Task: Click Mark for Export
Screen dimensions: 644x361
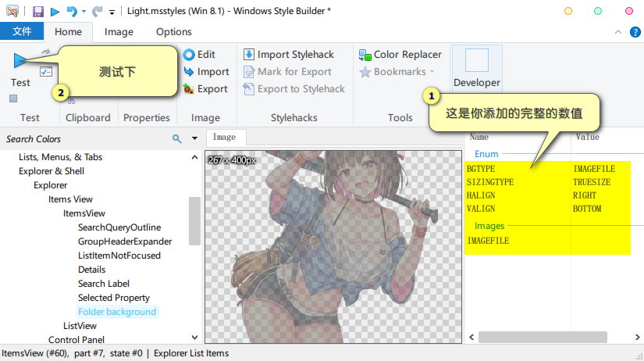Action: point(287,72)
